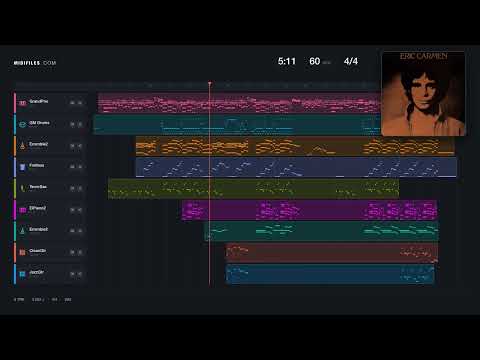Select the blue-violet Fretless MIDI clip

(296, 167)
